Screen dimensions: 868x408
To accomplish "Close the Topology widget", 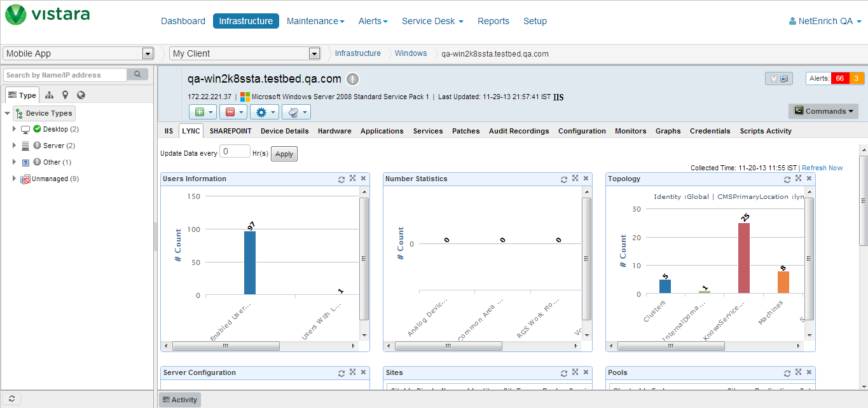I will 808,179.
